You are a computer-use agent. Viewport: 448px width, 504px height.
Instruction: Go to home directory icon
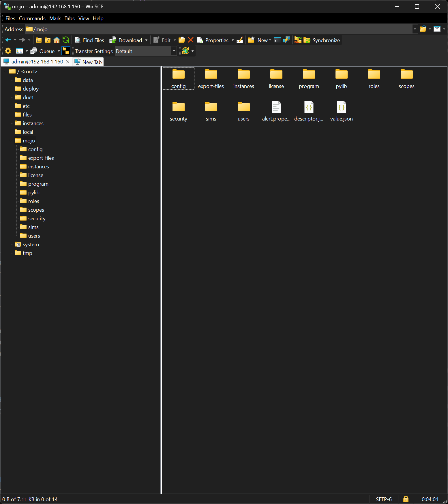[57, 40]
